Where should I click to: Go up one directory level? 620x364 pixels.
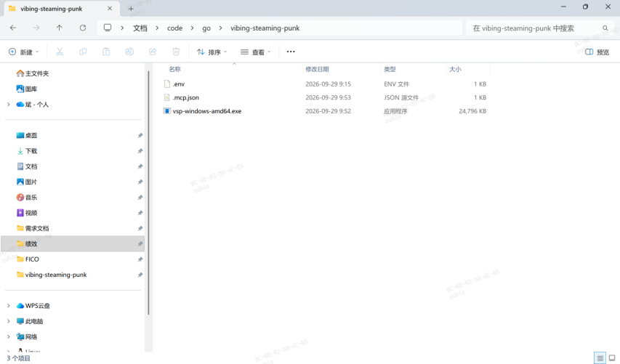tap(60, 28)
